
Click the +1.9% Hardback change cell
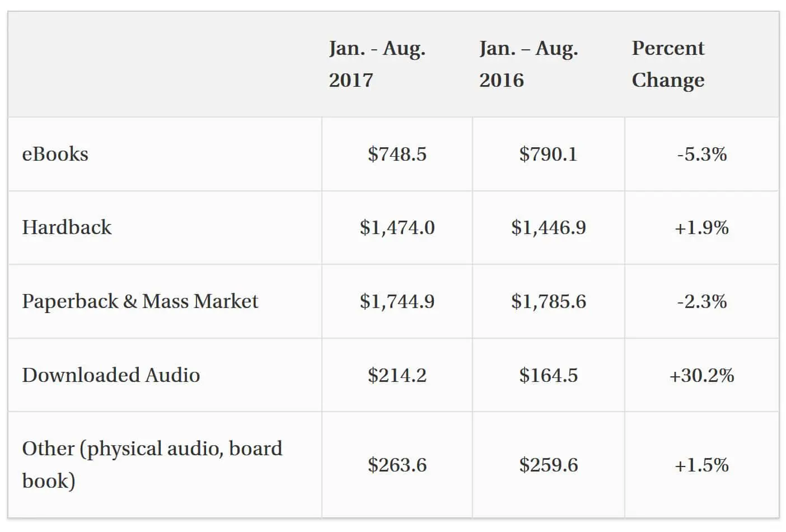pos(701,227)
